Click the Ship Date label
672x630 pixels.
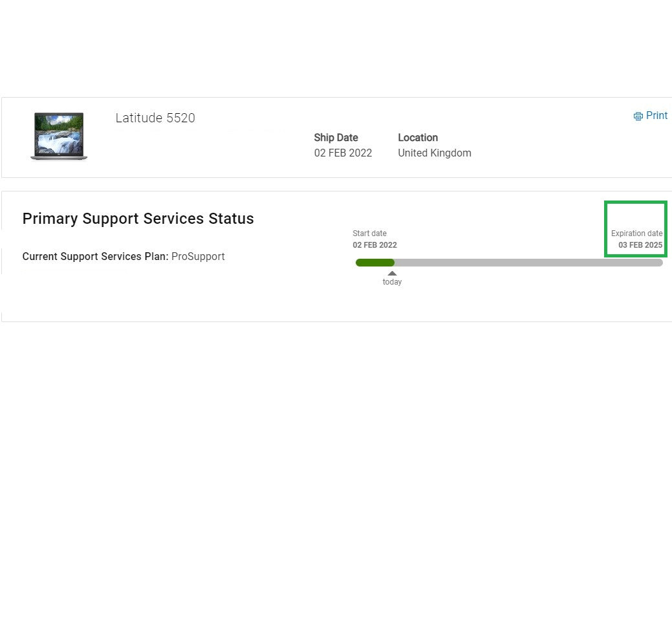click(336, 138)
